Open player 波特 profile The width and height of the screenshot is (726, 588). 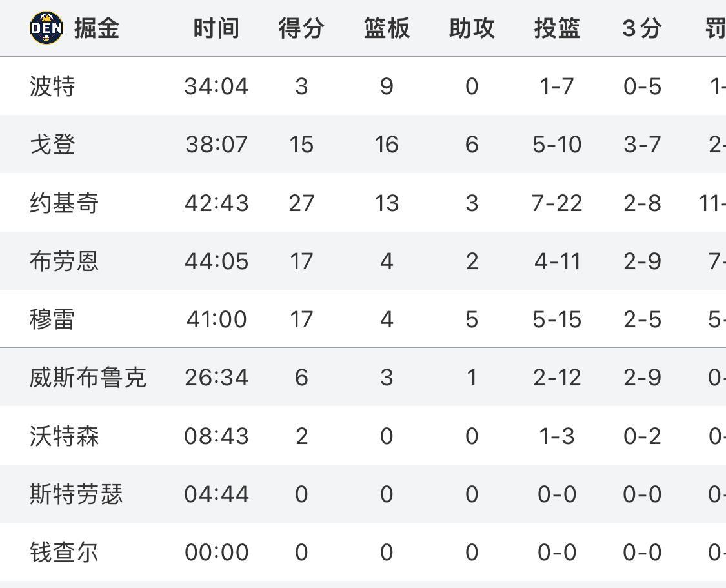click(x=52, y=86)
